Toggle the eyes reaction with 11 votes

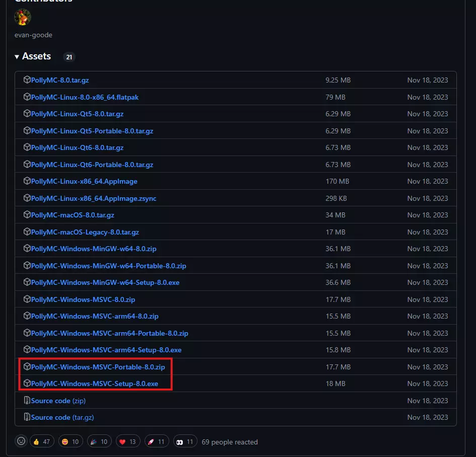coord(185,442)
